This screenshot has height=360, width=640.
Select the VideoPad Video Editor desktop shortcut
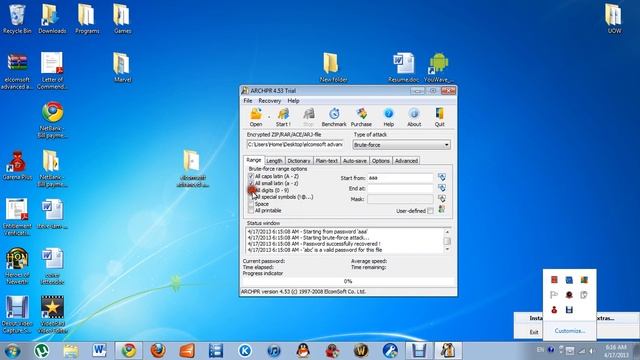point(52,314)
